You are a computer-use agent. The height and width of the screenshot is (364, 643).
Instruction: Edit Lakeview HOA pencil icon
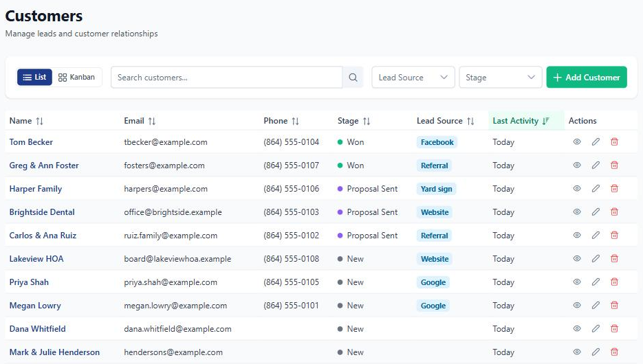tap(596, 258)
